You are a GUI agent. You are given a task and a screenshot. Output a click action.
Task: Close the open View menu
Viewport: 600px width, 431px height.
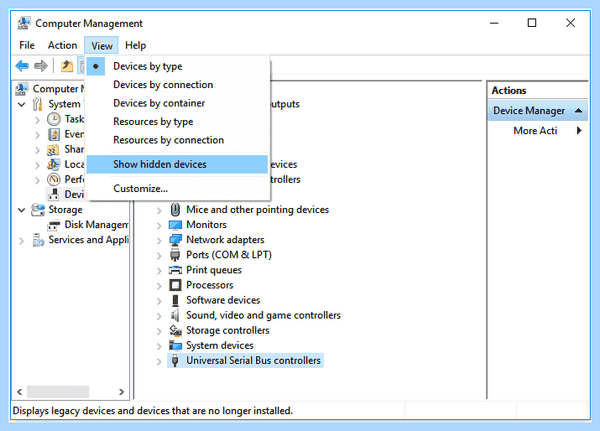click(101, 46)
